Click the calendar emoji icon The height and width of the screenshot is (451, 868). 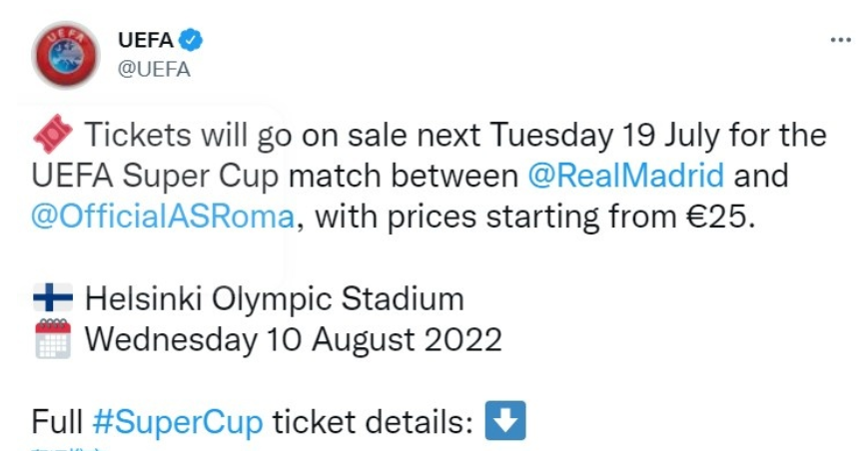(53, 339)
